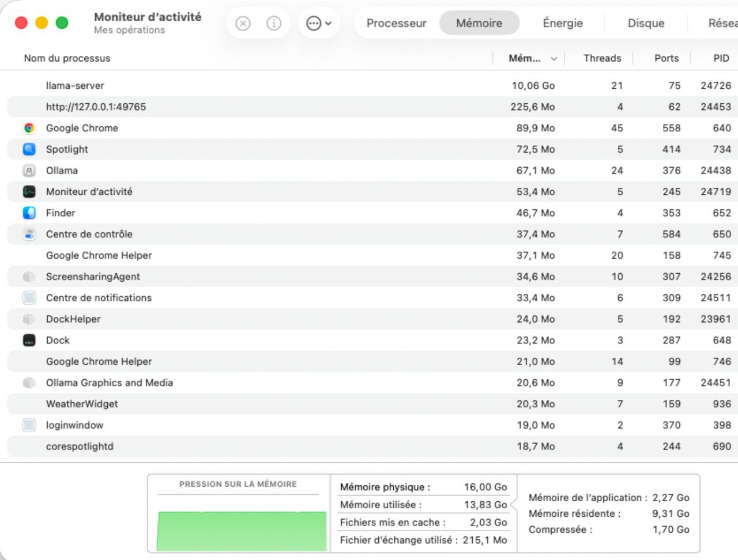Select Google Chrome Helper with PID 745

point(99,255)
